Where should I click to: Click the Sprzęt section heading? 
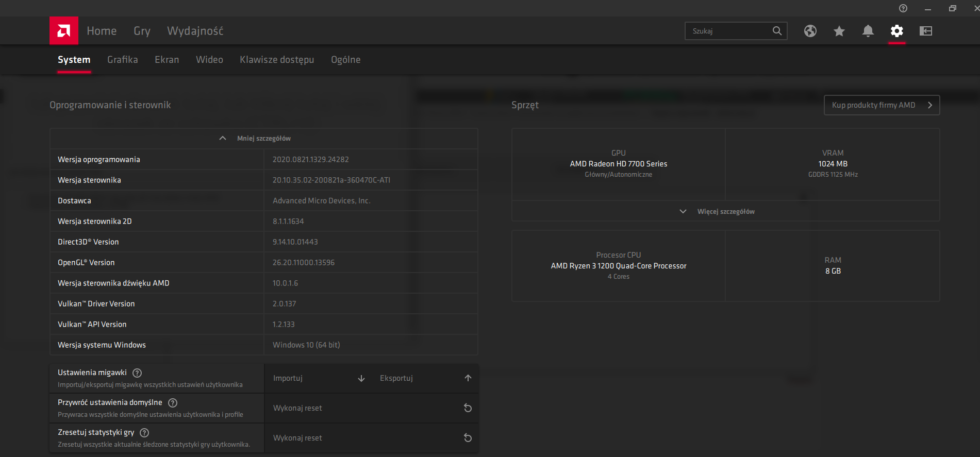[525, 105]
